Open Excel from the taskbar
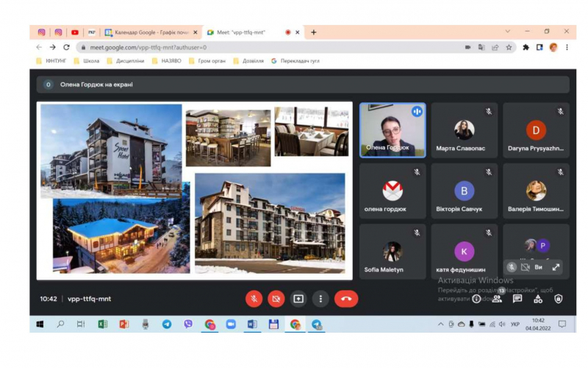This screenshot has height=368, width=588. point(102,324)
